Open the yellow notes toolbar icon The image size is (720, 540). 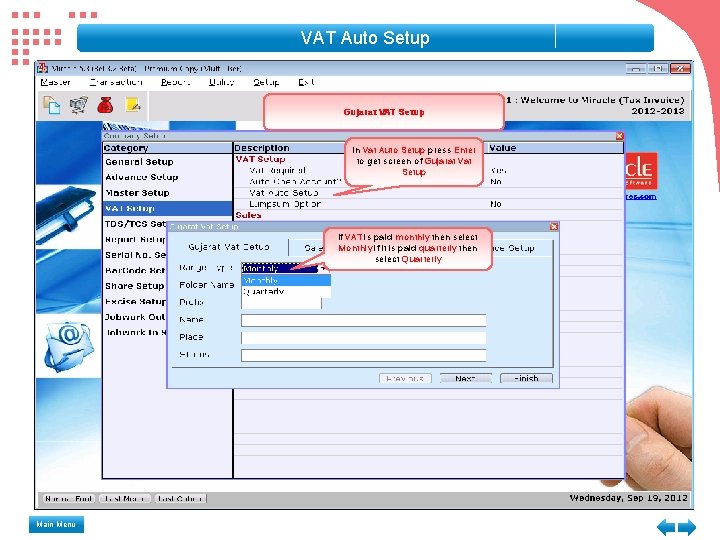[x=133, y=105]
